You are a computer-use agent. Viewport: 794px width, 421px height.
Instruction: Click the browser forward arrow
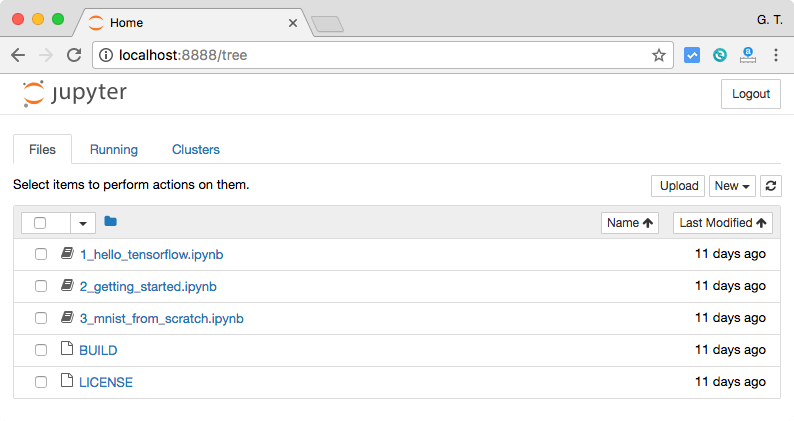46,55
